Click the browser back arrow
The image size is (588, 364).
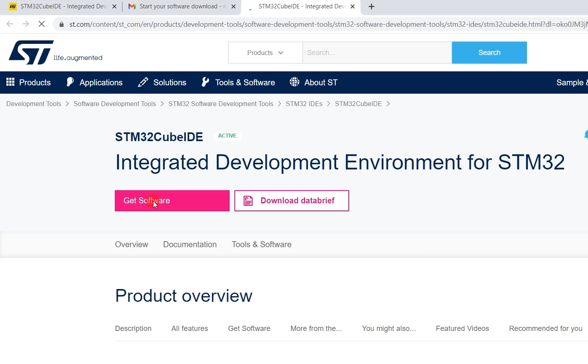click(x=10, y=24)
